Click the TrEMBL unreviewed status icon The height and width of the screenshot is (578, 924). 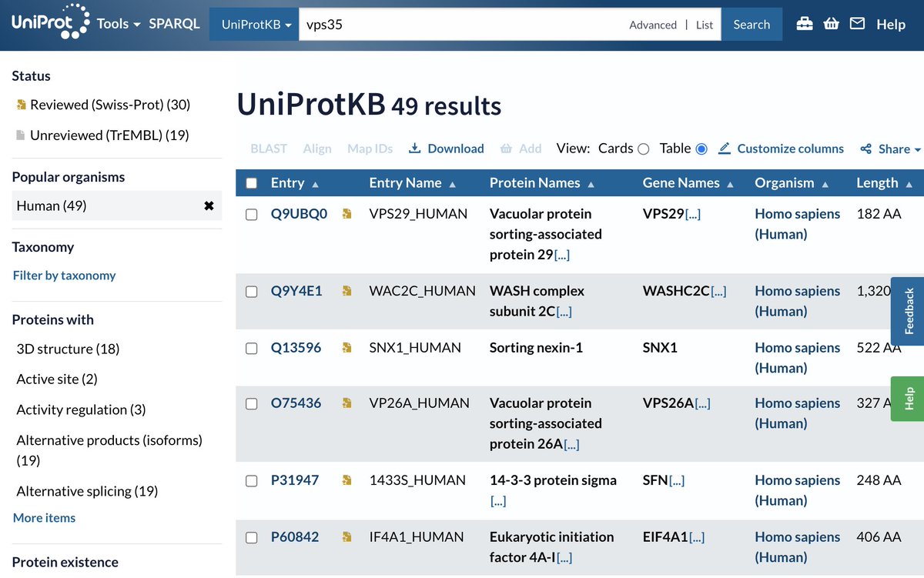pos(22,135)
